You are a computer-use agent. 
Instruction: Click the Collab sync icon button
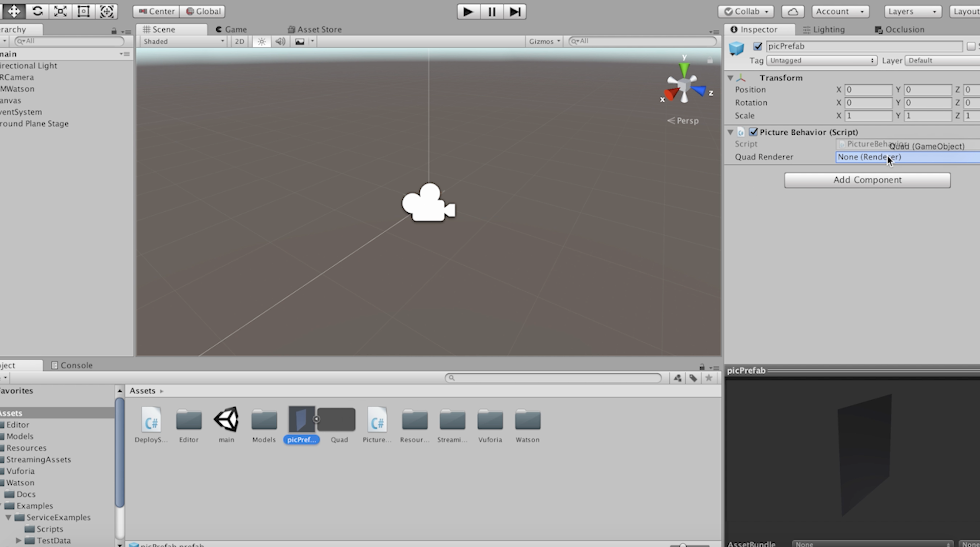point(793,11)
